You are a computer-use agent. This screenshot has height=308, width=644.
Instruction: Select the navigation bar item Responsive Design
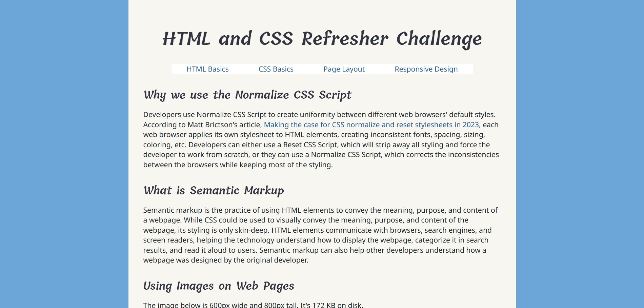pos(426,69)
